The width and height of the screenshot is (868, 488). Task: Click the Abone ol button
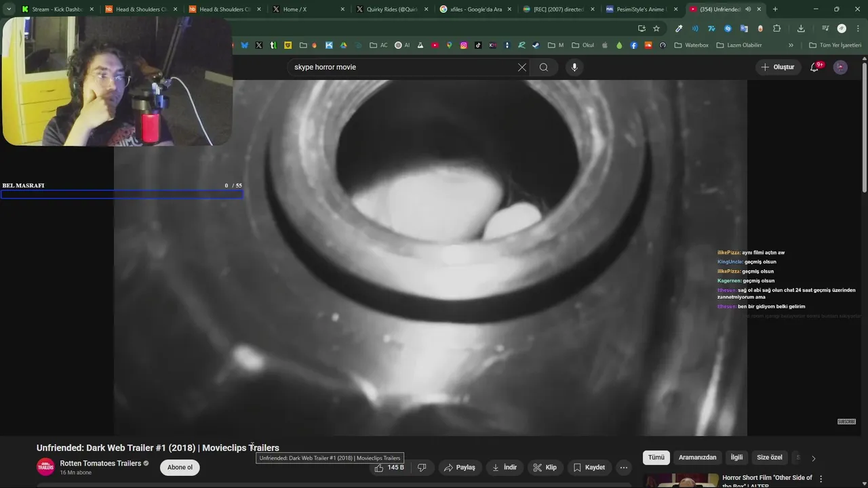pos(180,468)
